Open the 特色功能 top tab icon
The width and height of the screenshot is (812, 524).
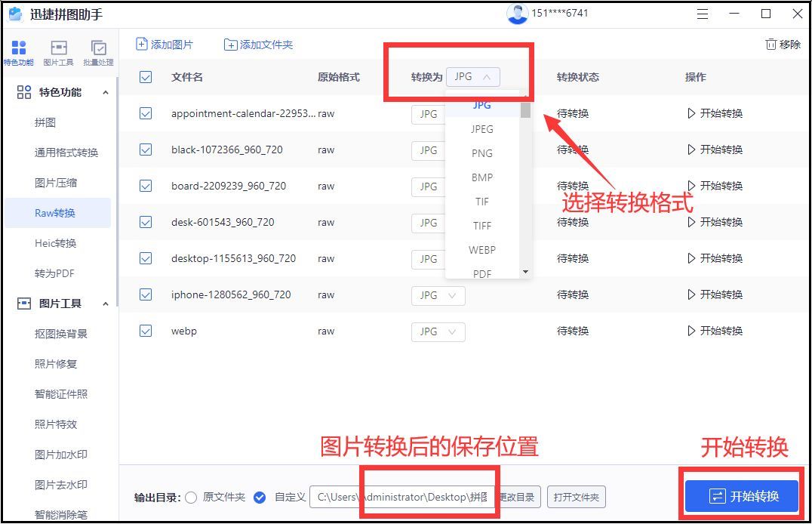pyautogui.click(x=19, y=48)
